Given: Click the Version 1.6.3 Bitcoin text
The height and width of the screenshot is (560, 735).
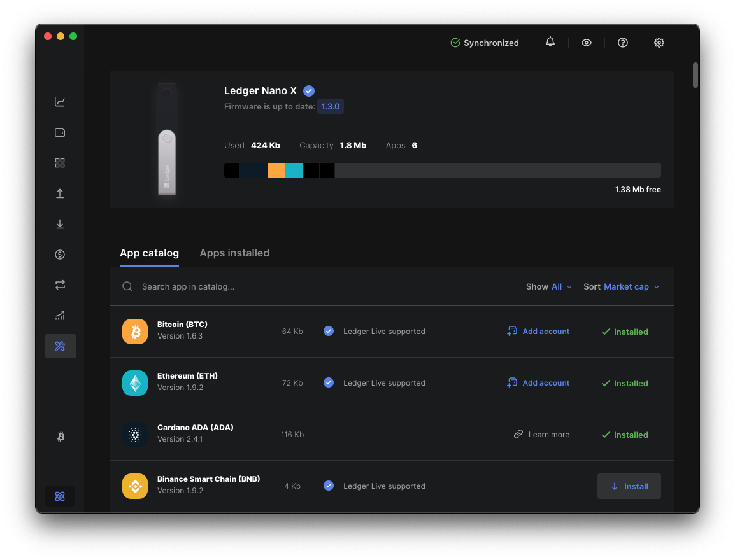Looking at the screenshot, I should (x=180, y=336).
